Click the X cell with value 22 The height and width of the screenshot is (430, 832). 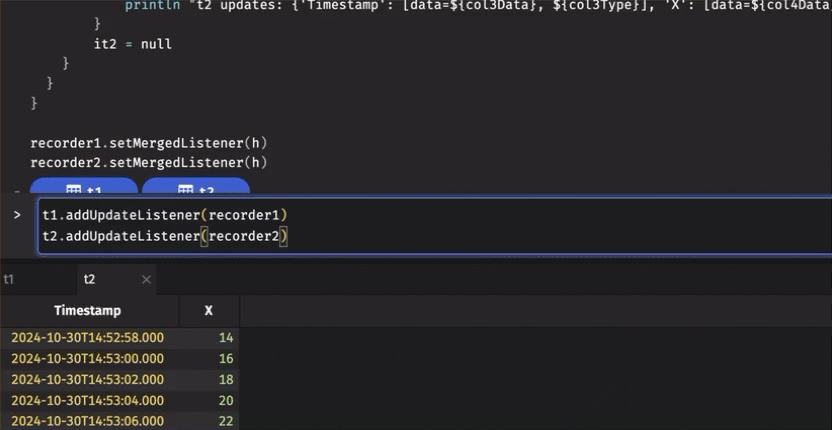224,421
